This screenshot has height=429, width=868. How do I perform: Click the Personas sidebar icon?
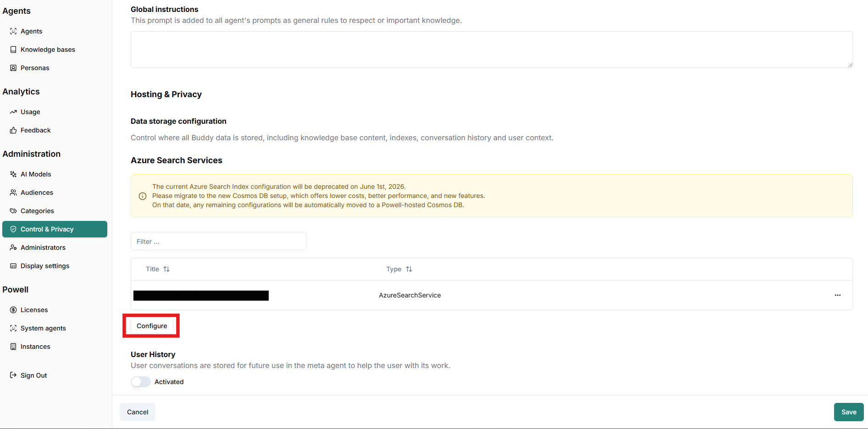pos(13,68)
